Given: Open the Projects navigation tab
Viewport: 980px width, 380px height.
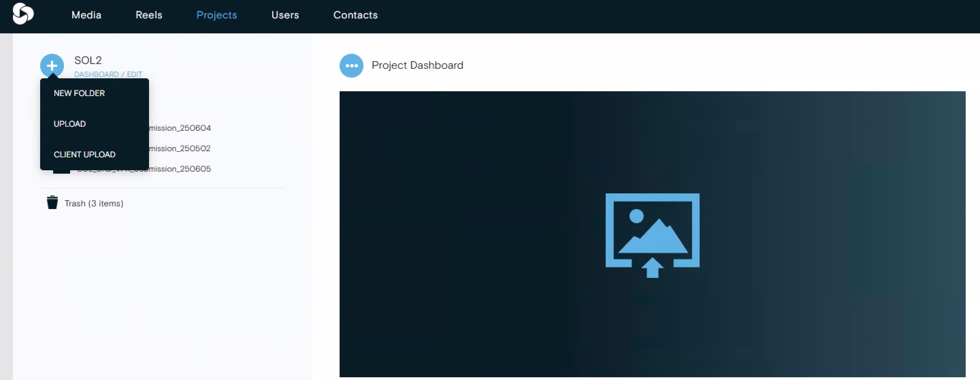Looking at the screenshot, I should click(x=216, y=15).
